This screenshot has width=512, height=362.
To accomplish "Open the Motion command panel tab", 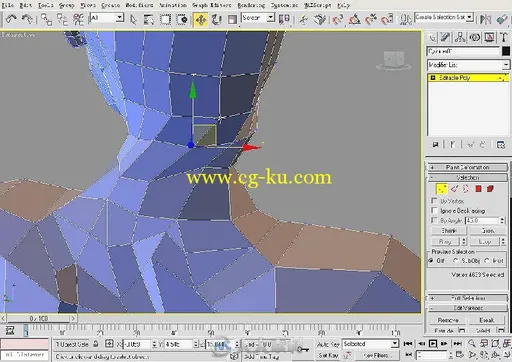I will click(475, 37).
